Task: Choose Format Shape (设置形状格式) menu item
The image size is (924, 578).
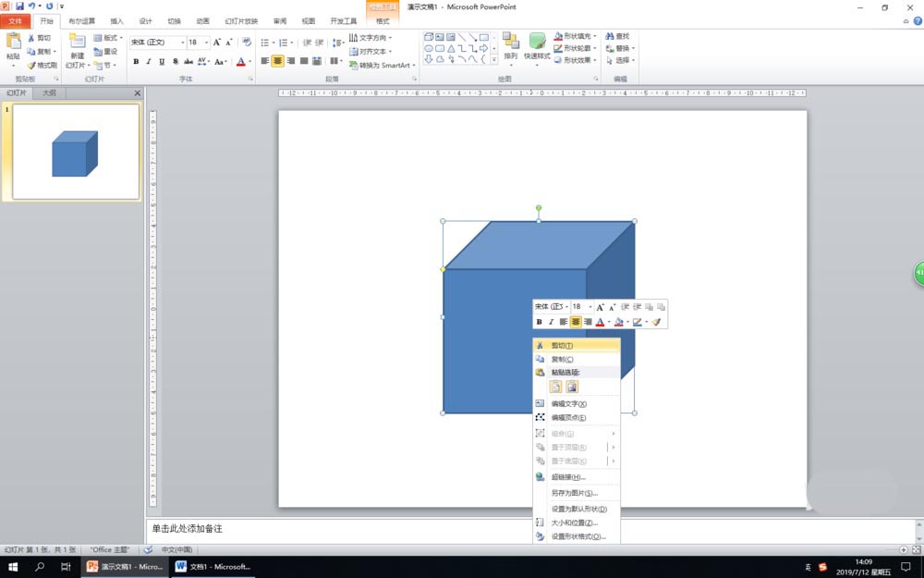Action: [x=577, y=536]
